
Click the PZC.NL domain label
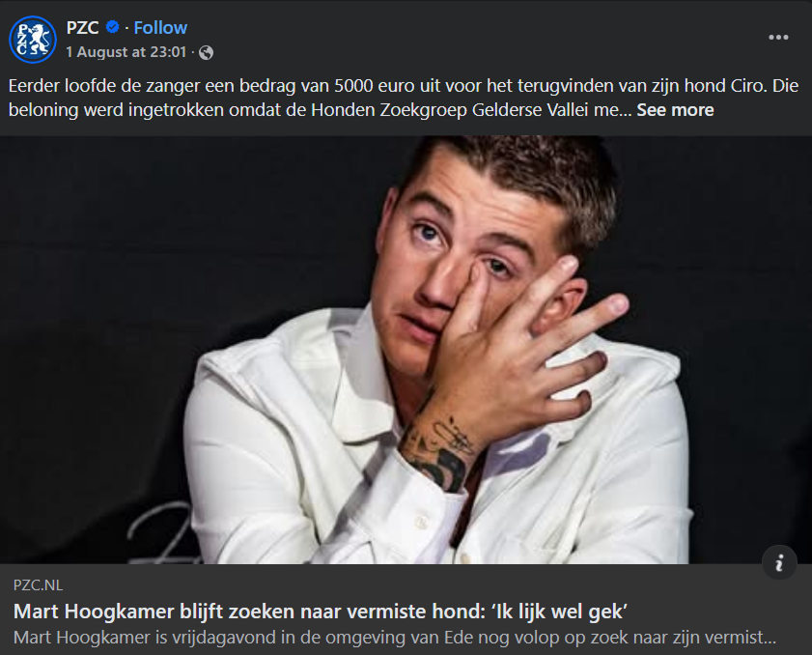38,585
